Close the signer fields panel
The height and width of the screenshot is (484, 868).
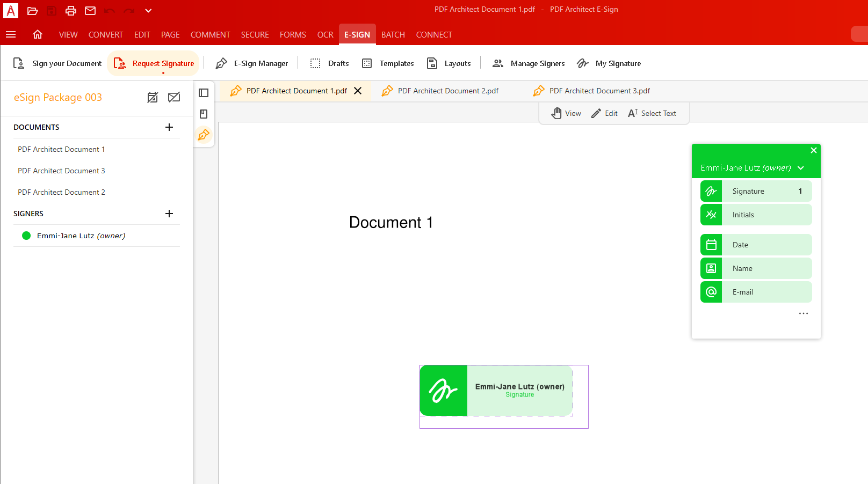tap(814, 150)
